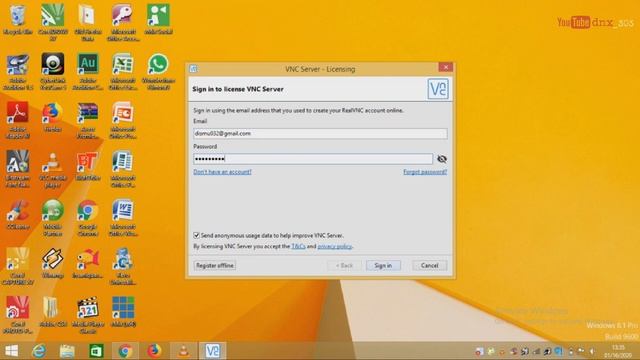The height and width of the screenshot is (360, 640).
Task: Click the VNC Server title bar icon
Action: point(193,69)
